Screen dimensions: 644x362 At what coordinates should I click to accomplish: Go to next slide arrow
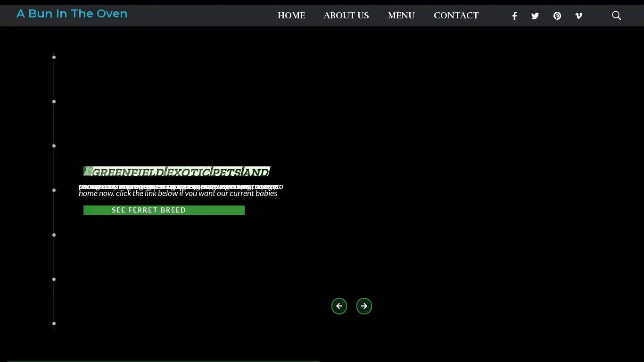point(364,306)
